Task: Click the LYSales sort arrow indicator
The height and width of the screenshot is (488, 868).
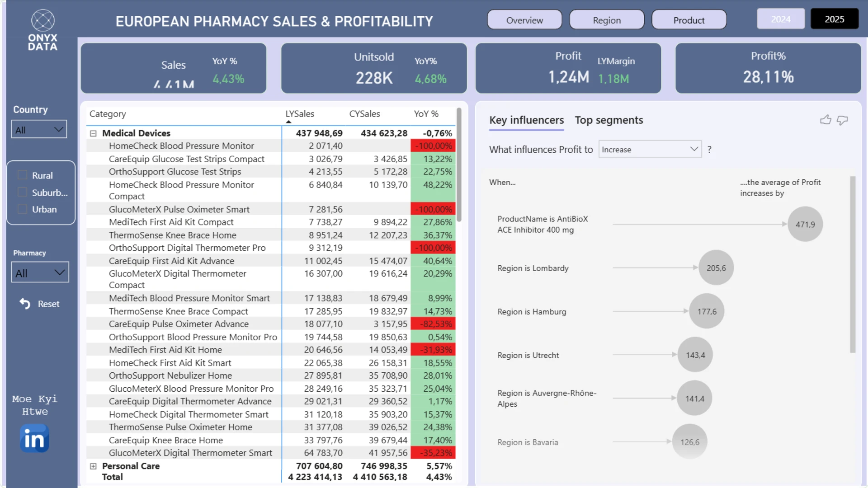Action: (288, 122)
